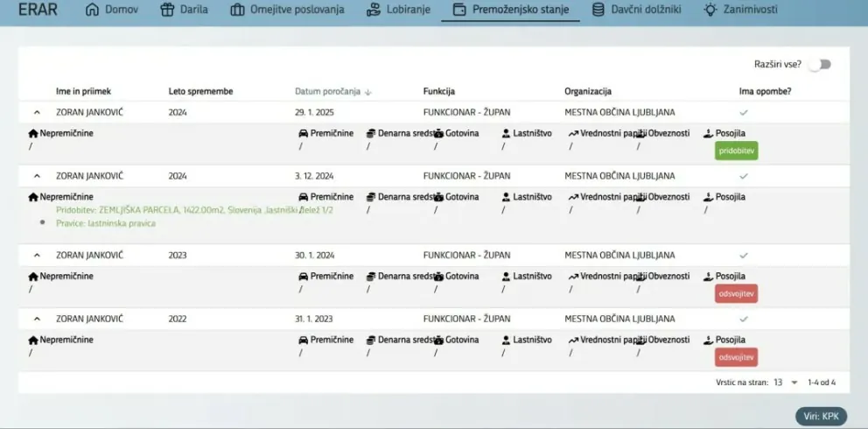Viewport: 868px width, 429px height.
Task: Click the Omejitve poslovanja briefcase icon
Action: (x=237, y=10)
